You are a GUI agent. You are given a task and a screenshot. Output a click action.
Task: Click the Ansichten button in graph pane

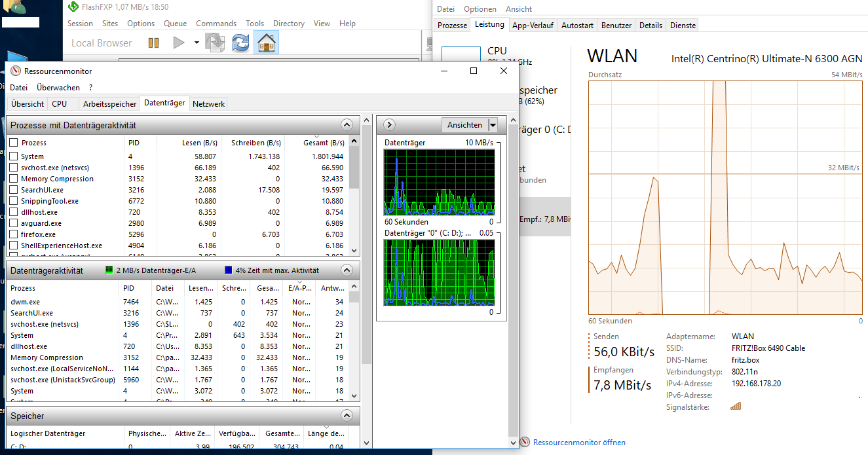pyautogui.click(x=464, y=125)
